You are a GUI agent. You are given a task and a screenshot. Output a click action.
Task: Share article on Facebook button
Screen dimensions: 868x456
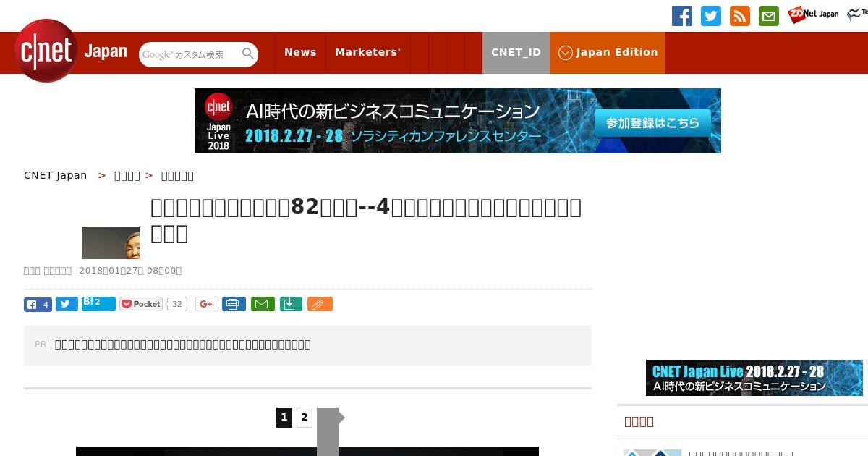[x=38, y=305]
